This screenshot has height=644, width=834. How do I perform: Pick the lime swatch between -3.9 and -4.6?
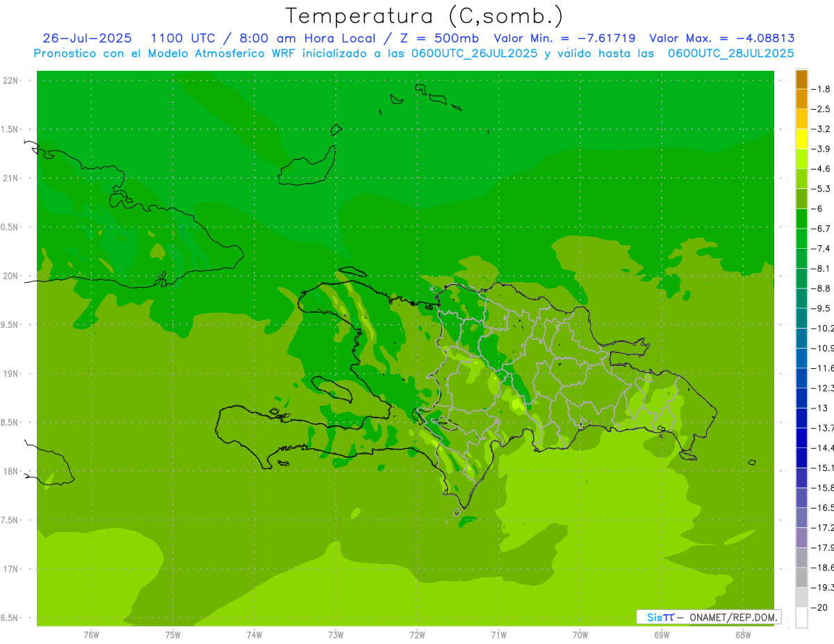[801, 159]
